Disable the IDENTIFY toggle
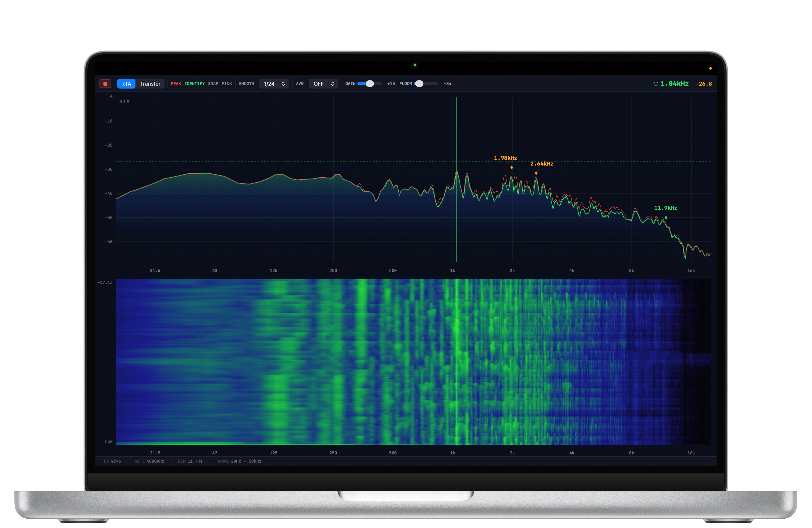 [x=195, y=84]
